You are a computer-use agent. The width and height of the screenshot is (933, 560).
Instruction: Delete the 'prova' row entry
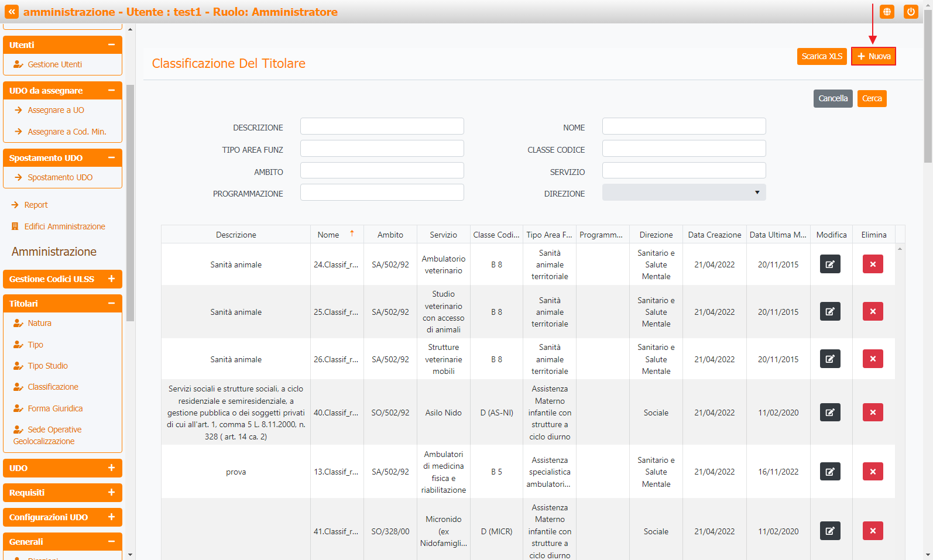click(872, 472)
